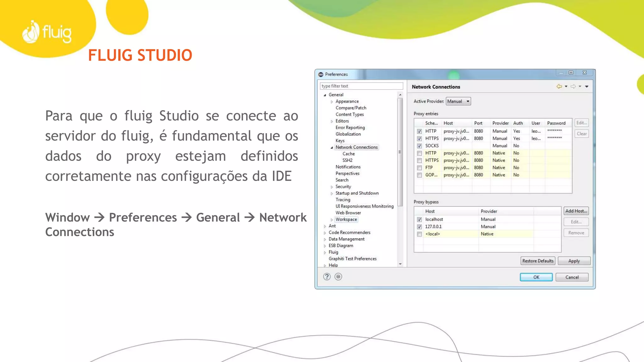Viewport: 644px width, 362px height.
Task: Toggle the FTP Native proxy checkbox
Action: [419, 168]
